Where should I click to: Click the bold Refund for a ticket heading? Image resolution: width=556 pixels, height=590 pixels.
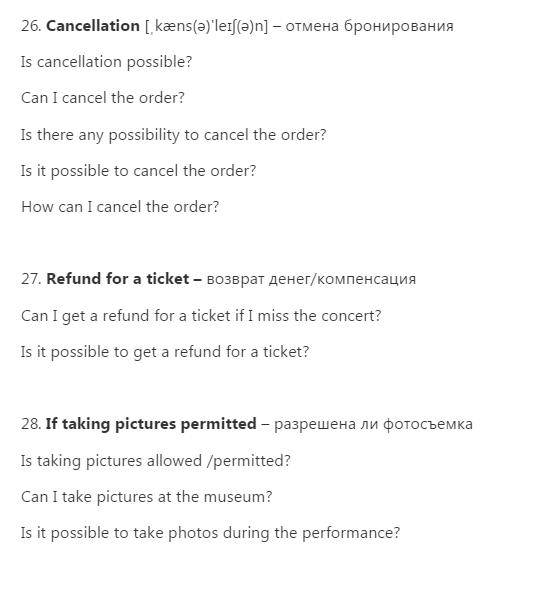[x=124, y=279]
